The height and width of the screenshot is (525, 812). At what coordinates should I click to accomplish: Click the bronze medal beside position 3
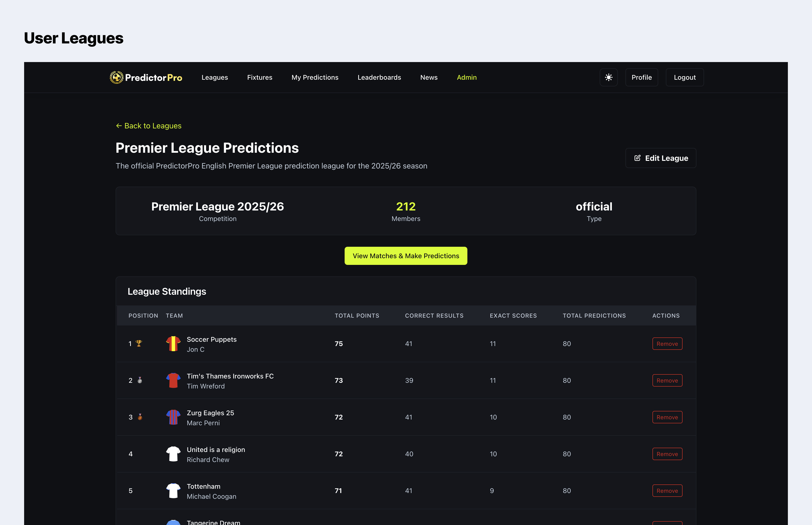139,417
